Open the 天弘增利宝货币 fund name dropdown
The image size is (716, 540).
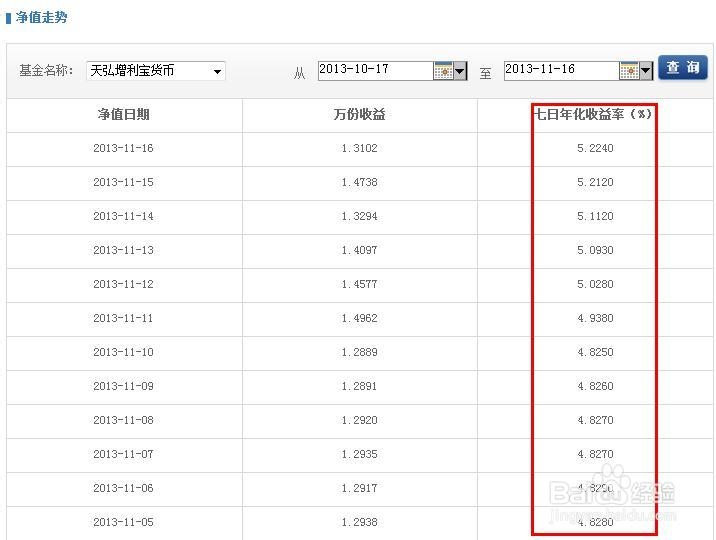[156, 71]
